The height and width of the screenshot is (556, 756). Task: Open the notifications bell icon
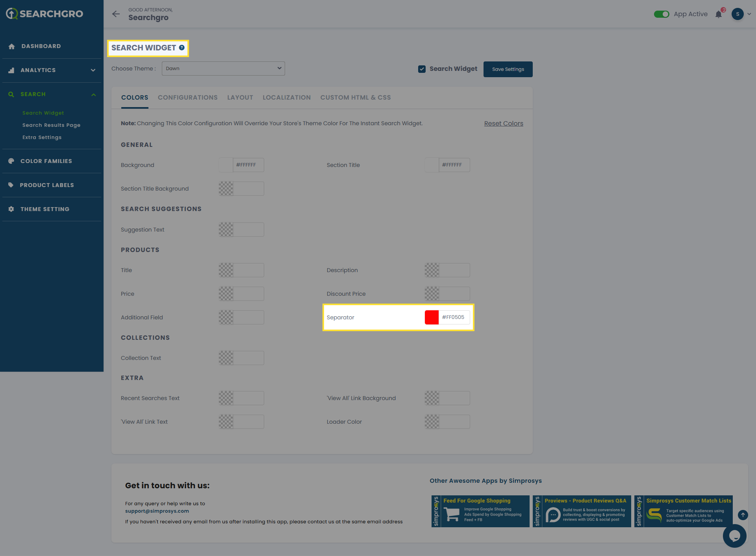click(x=719, y=15)
